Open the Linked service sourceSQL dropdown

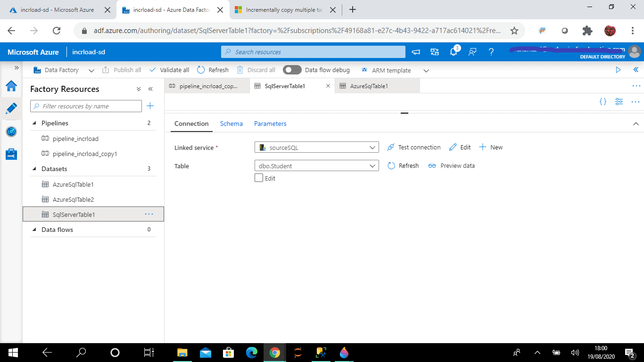[x=317, y=147]
